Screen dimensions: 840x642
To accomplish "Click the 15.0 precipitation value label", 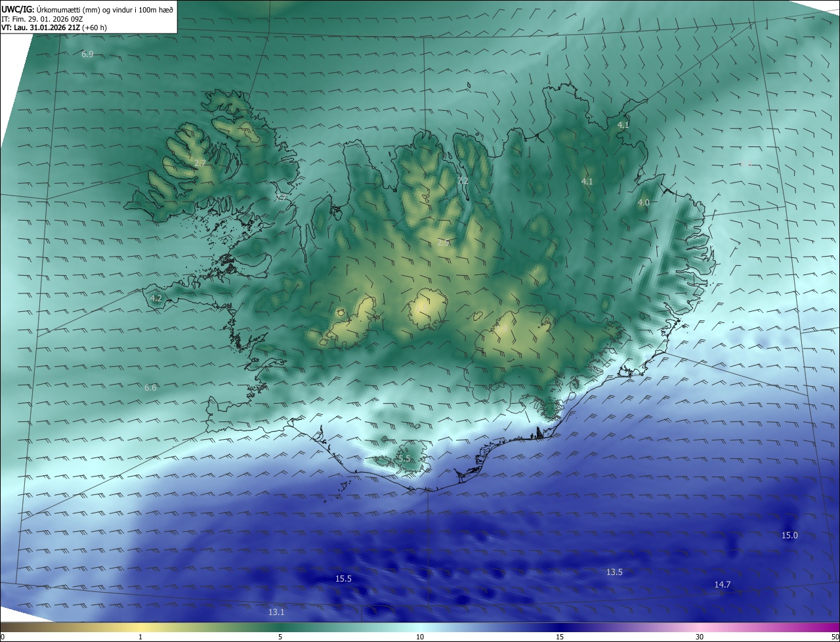I will [789, 535].
